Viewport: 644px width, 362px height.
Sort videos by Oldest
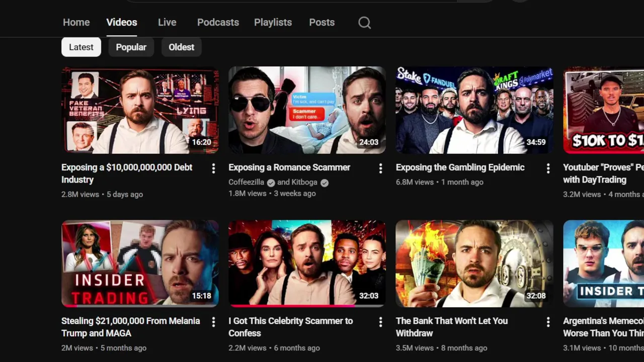[181, 47]
